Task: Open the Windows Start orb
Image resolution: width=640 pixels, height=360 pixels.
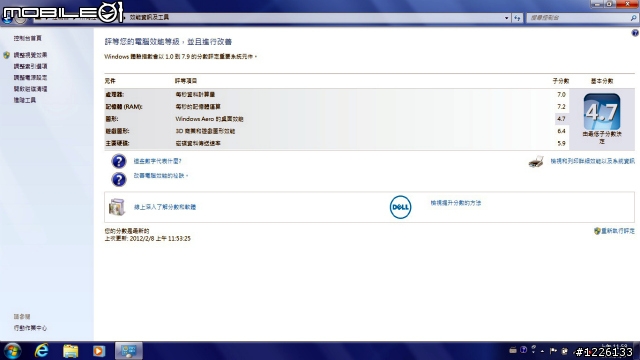Action: pyautogui.click(x=13, y=351)
